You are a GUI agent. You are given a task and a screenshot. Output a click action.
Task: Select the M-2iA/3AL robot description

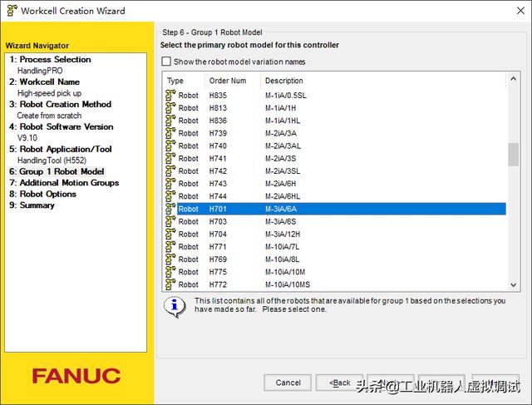[x=283, y=146]
